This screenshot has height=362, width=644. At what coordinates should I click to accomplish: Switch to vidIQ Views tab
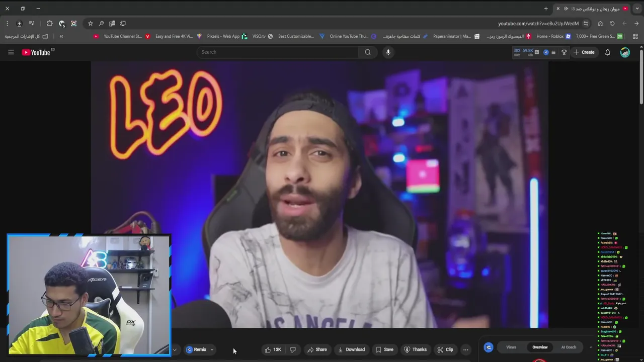[511, 347]
